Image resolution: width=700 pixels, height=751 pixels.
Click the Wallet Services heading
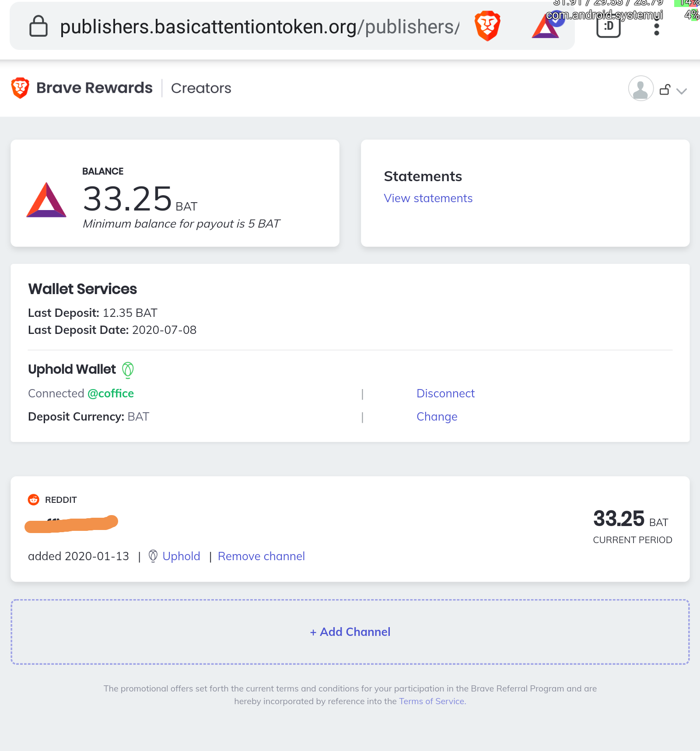[x=82, y=289]
